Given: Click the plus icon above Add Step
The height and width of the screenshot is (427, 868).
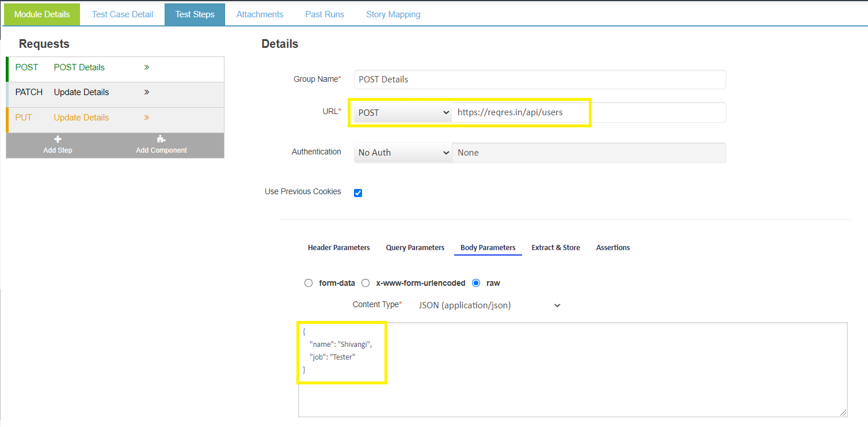Looking at the screenshot, I should 58,139.
